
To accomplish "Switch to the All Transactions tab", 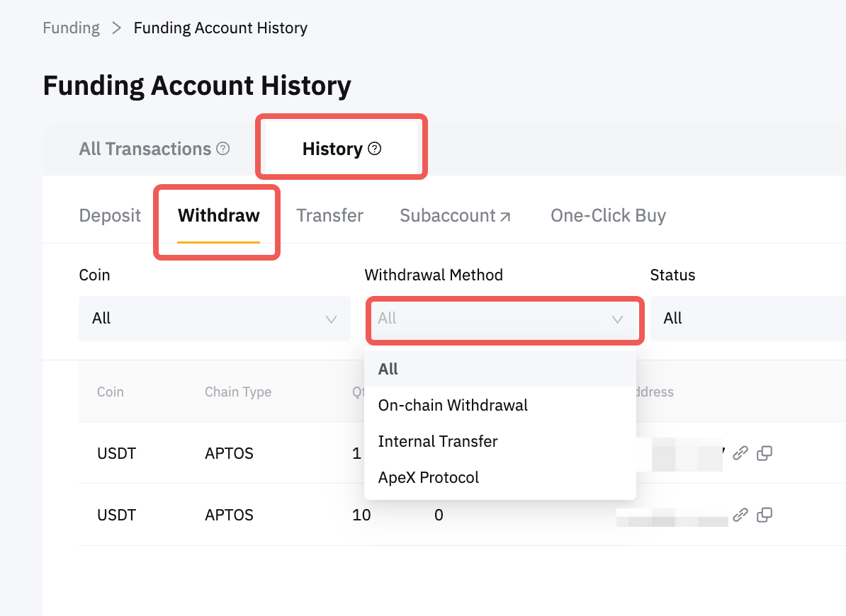I will (x=145, y=149).
